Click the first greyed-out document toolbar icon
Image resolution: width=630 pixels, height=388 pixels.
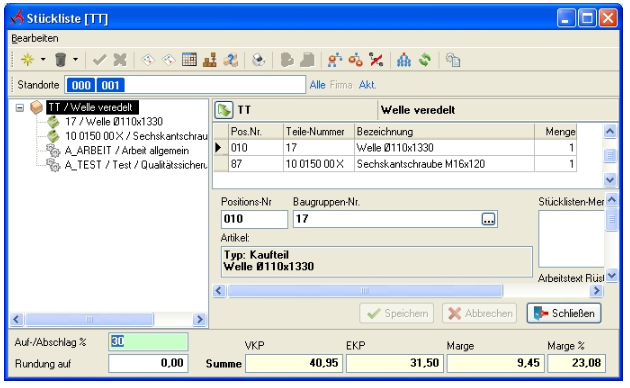tap(287, 60)
